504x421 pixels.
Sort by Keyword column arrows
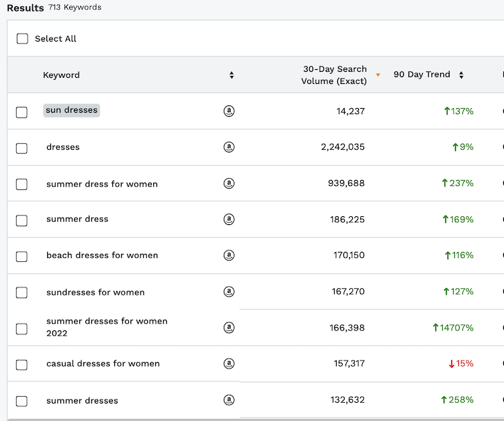pos(232,75)
